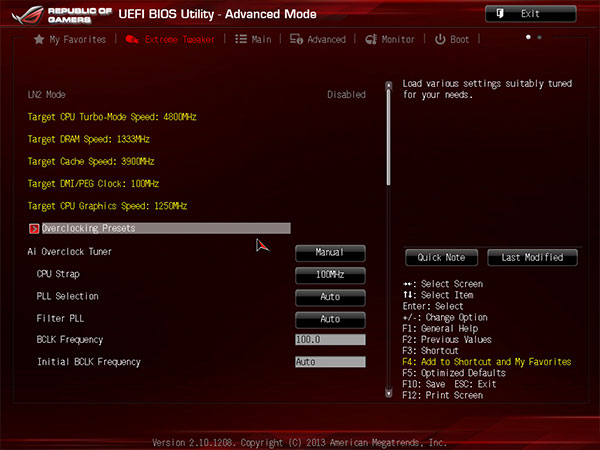Click the red arrow beside Overclocking Presets
Screen dimensions: 600x450
(34, 228)
